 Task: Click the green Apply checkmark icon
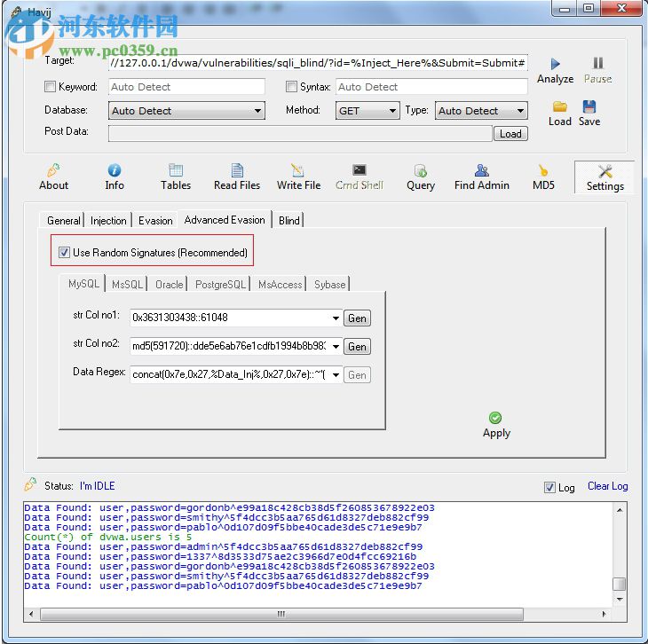pyautogui.click(x=495, y=418)
